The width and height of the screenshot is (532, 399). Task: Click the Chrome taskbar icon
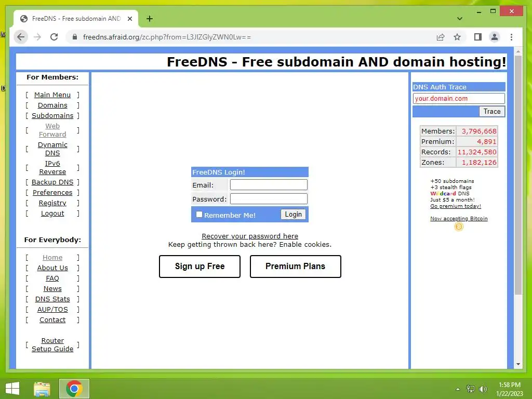[x=74, y=389]
